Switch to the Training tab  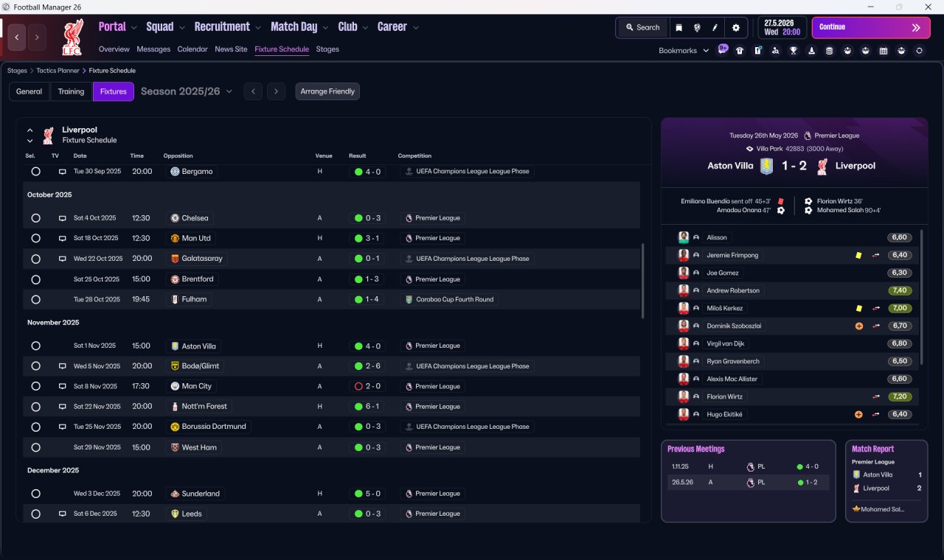point(71,91)
